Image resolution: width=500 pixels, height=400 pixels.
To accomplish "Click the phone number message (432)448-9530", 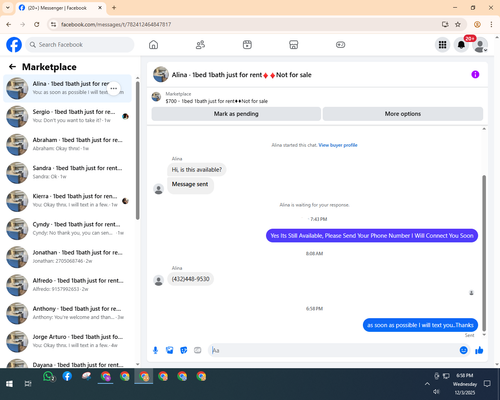I will click(x=190, y=279).
